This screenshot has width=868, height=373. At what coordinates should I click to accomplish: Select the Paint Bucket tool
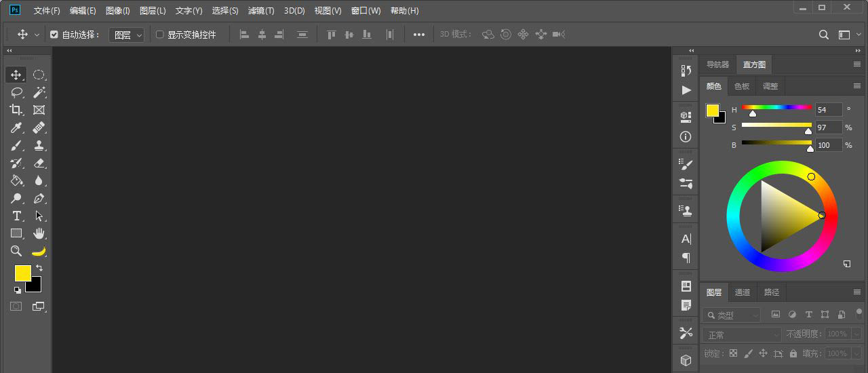(16, 180)
